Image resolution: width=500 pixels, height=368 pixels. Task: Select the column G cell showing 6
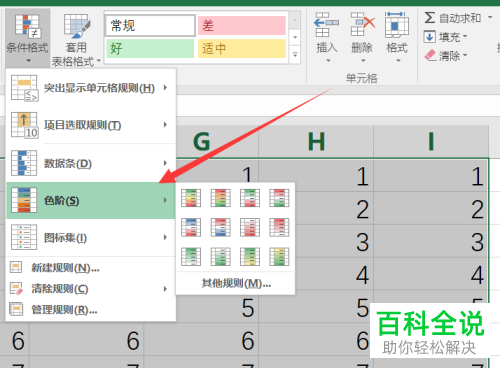point(201,340)
